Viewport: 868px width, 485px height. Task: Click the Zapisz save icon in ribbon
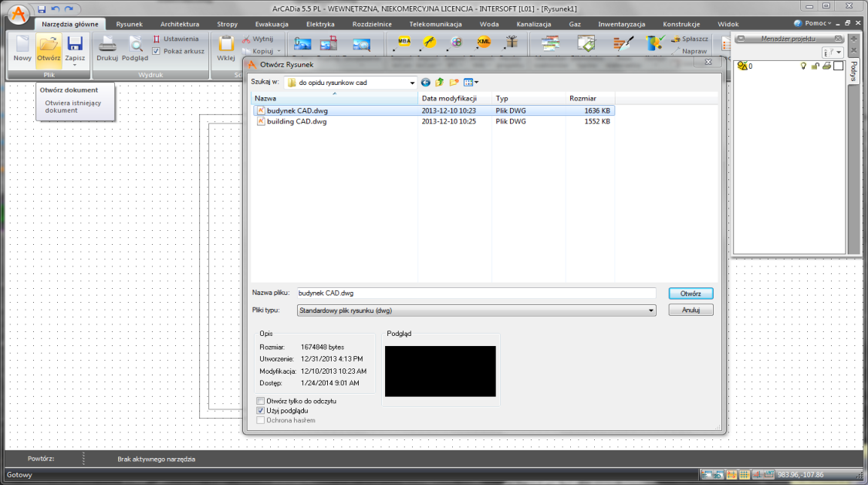pyautogui.click(x=75, y=45)
